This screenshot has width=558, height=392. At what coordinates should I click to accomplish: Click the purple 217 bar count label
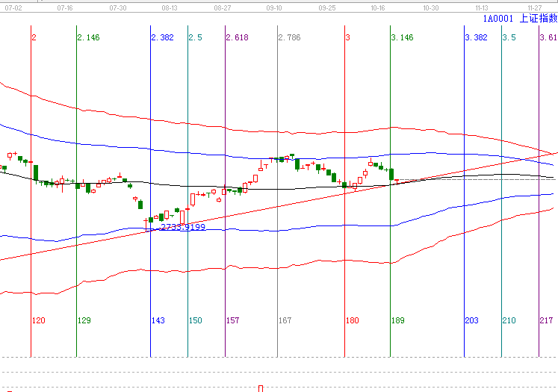click(x=547, y=320)
